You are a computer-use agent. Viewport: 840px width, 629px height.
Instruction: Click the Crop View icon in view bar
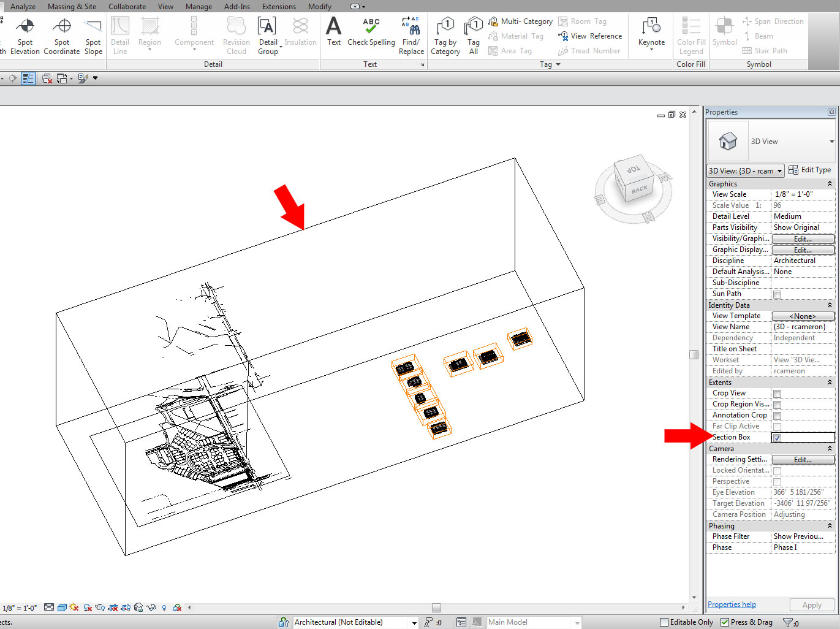[113, 608]
